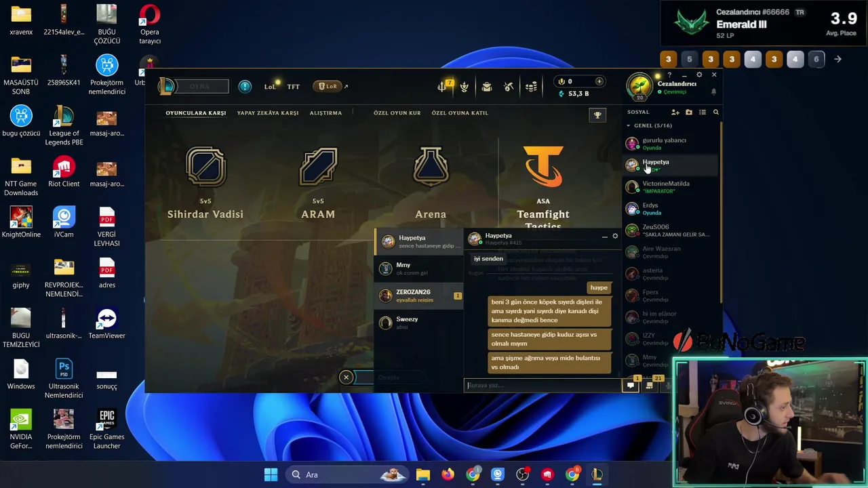
Task: Click the profile avatar level 20
Action: point(639,86)
